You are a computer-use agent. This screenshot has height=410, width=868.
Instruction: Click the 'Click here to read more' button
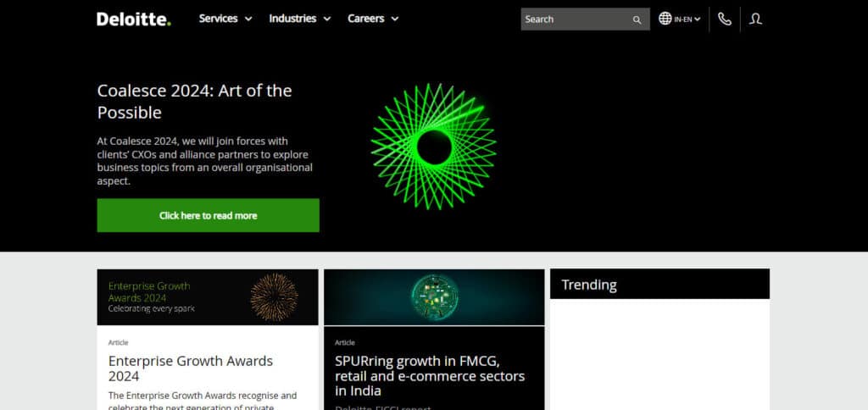point(209,215)
